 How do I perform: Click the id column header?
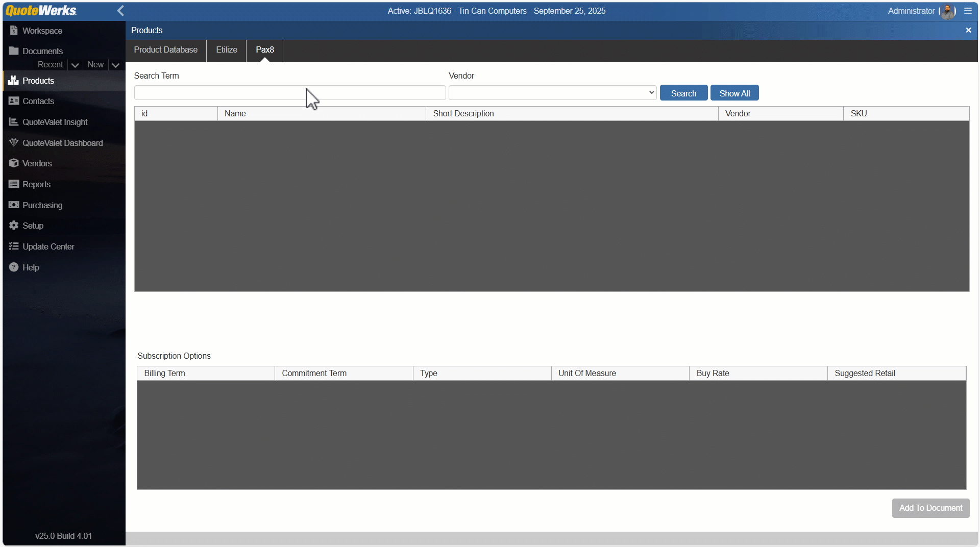(176, 113)
